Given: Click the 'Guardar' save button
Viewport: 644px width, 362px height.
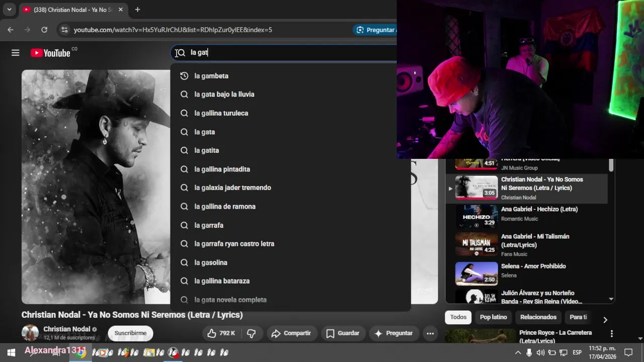Looking at the screenshot, I should tap(343, 333).
